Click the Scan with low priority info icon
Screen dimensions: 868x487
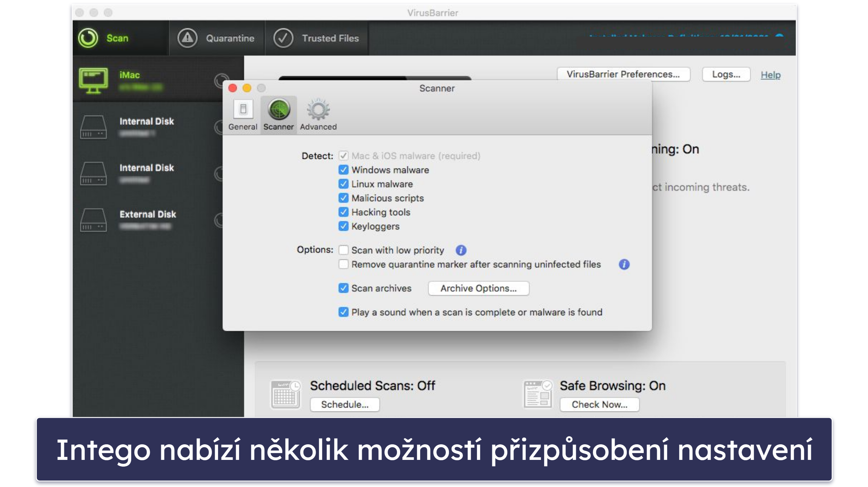pos(461,249)
